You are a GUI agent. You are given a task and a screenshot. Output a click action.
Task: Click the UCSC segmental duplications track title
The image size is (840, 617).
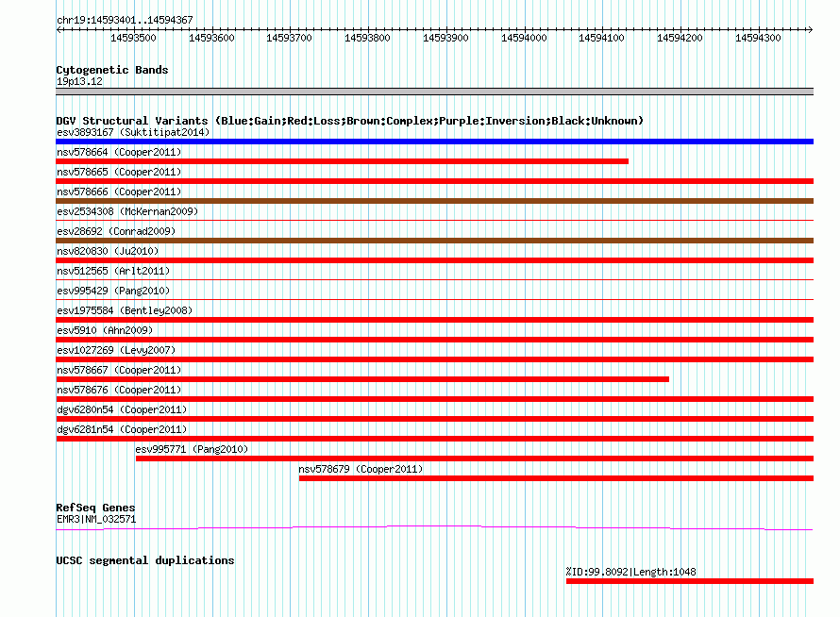click(145, 560)
